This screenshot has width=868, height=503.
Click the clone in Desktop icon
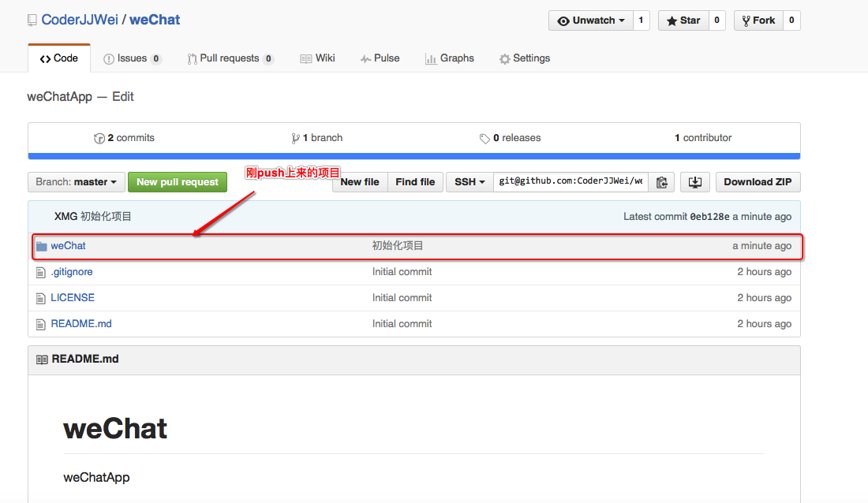[694, 182]
